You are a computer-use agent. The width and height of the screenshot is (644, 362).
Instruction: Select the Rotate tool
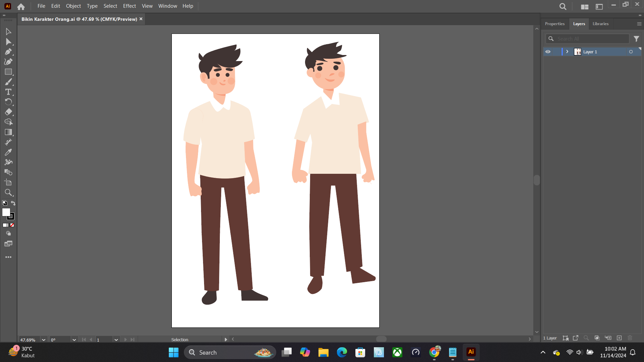click(x=8, y=102)
